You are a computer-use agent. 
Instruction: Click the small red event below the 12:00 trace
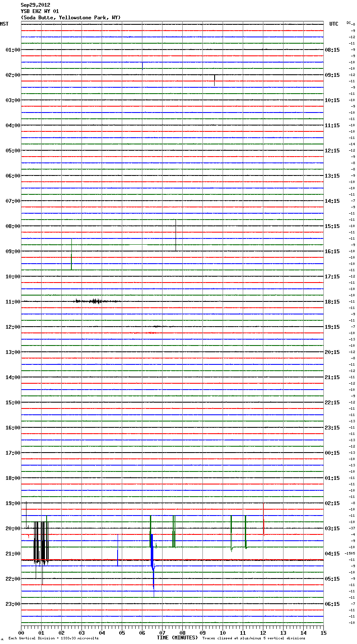[145, 332]
